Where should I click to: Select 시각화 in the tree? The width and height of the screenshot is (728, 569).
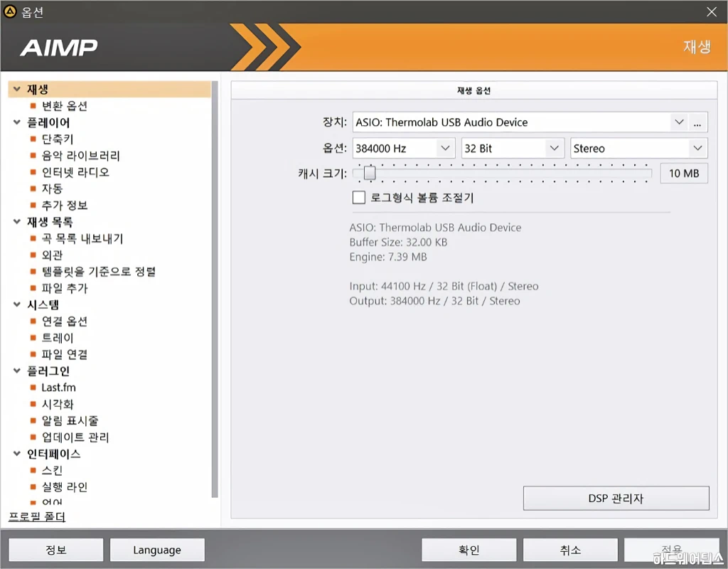click(x=58, y=404)
